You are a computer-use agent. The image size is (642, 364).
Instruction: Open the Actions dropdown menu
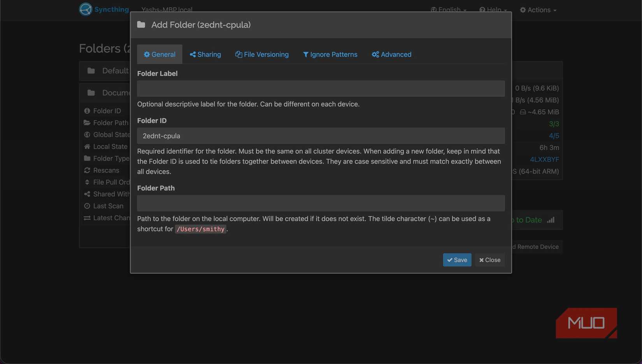[x=538, y=10]
